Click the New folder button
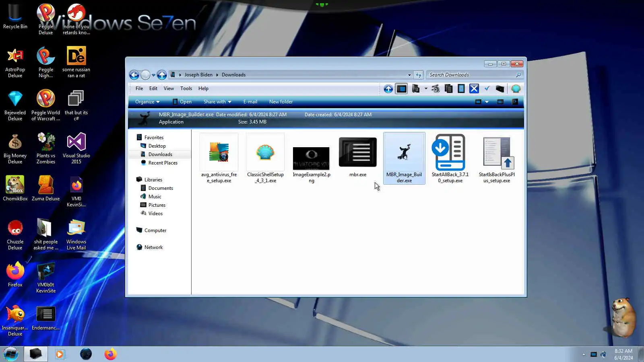 coord(281,102)
